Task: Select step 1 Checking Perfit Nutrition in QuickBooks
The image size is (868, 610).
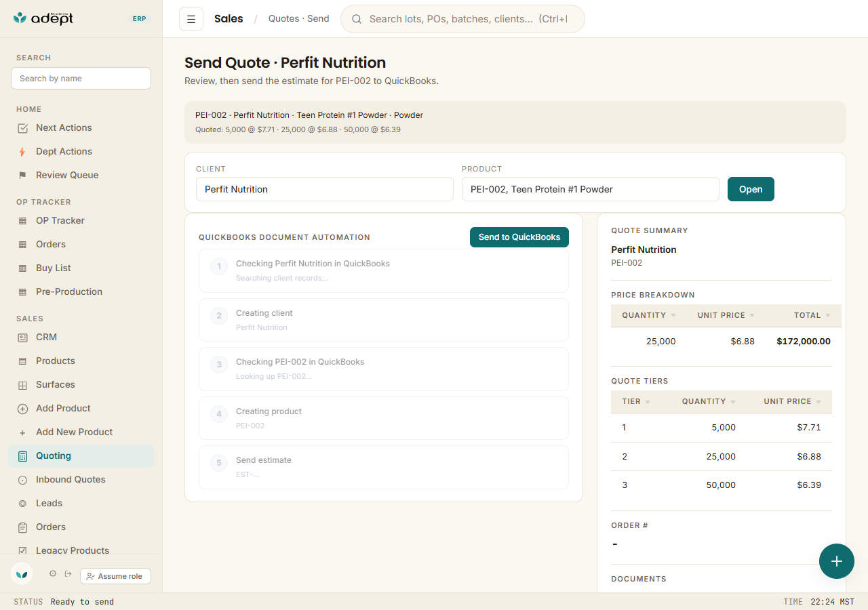Action: 384,271
